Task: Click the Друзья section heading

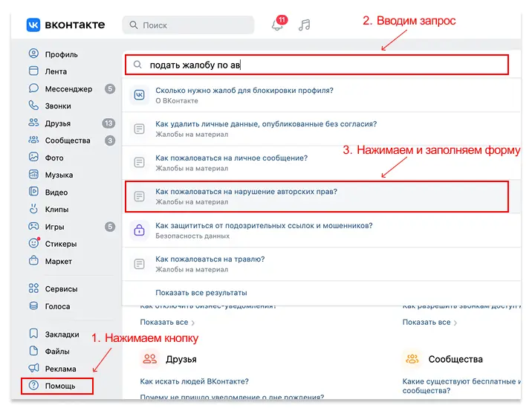Action: click(181, 359)
